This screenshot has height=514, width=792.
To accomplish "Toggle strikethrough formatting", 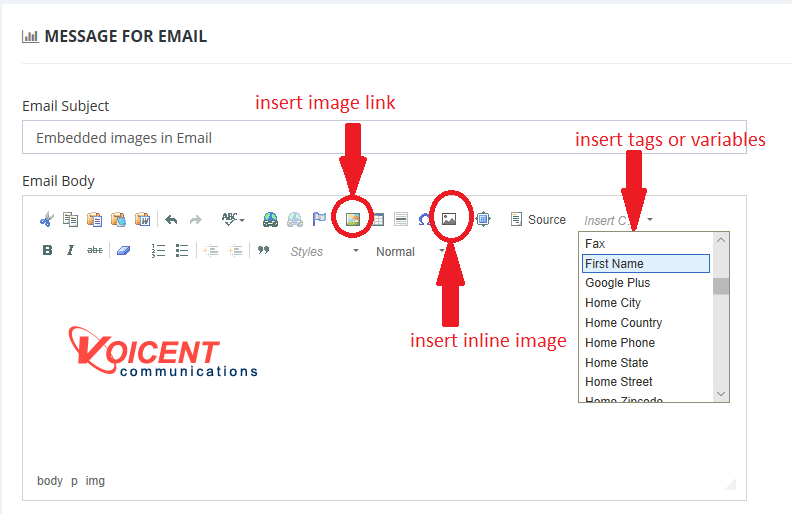I will [x=95, y=251].
